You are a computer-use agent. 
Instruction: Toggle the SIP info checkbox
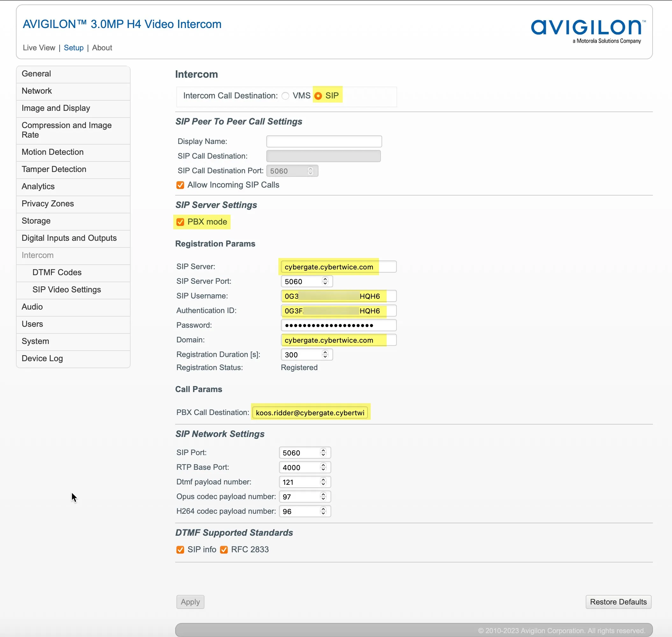point(180,550)
